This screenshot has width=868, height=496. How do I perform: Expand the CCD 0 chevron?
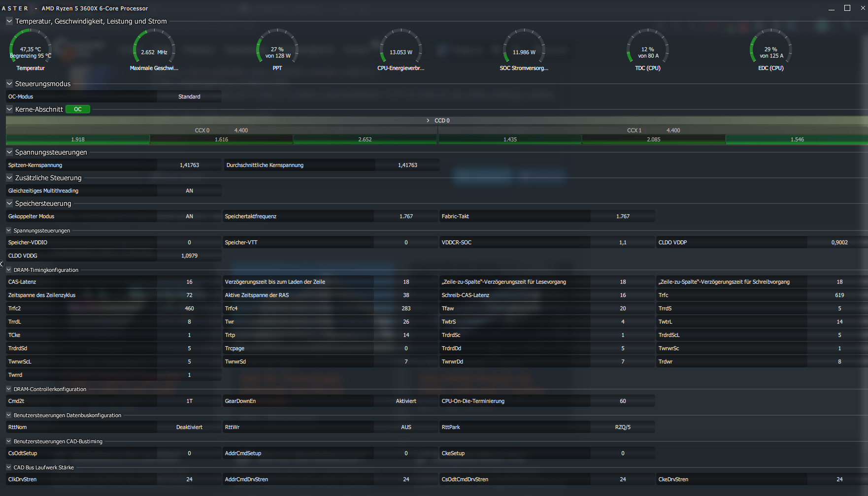(428, 121)
